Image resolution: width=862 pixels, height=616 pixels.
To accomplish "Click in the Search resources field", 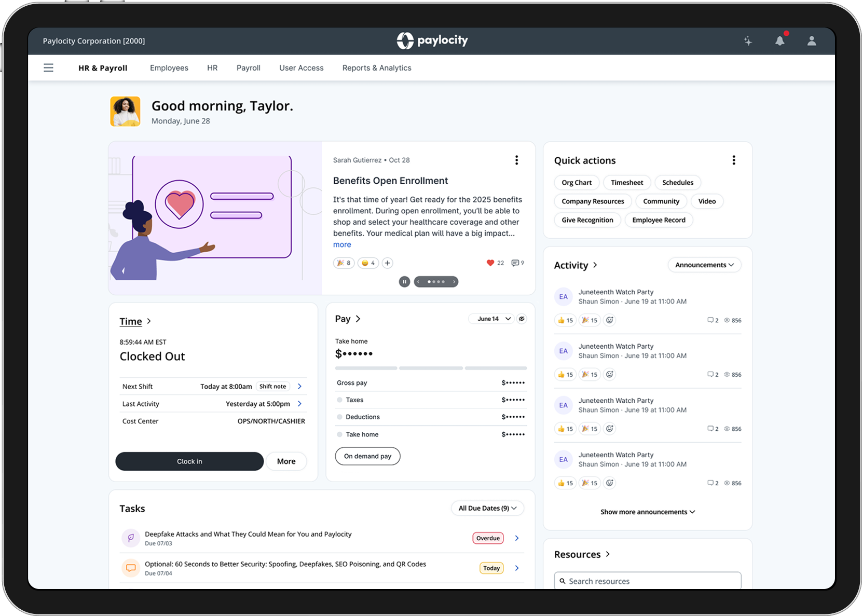I will click(648, 581).
